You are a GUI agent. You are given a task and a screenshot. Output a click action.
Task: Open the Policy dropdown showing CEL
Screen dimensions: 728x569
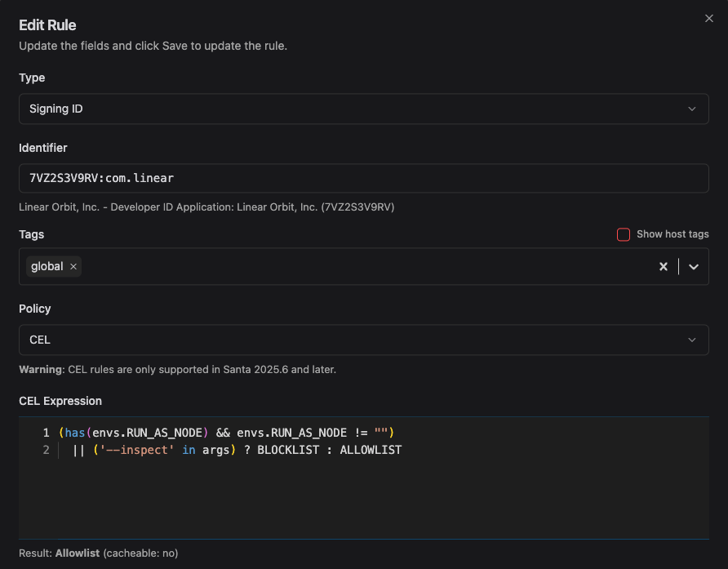point(363,340)
